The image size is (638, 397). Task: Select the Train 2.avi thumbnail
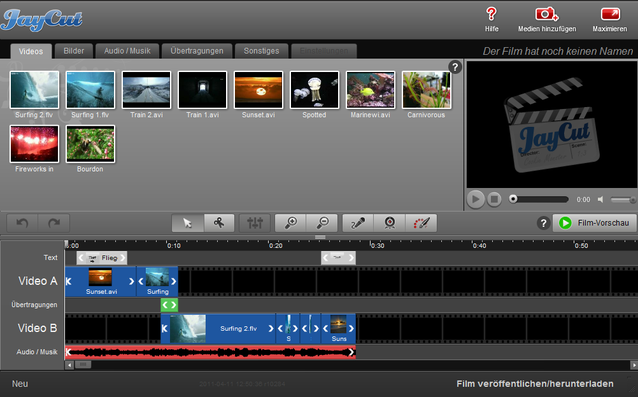coord(146,90)
